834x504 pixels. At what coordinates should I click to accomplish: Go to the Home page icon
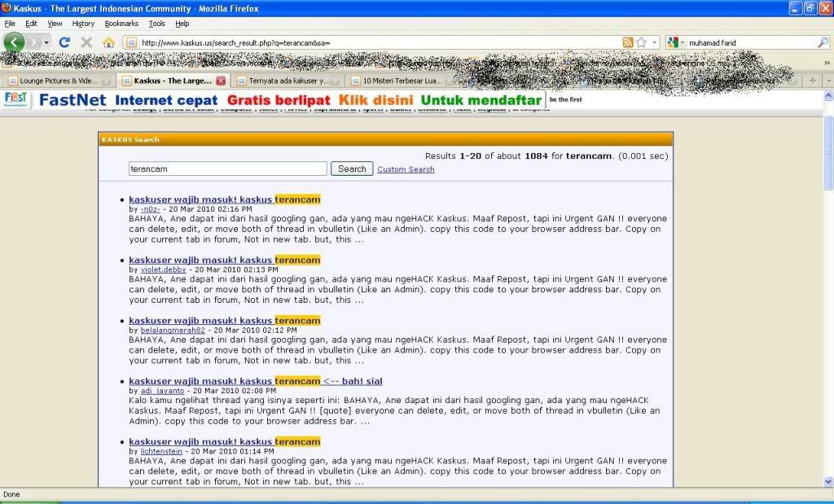point(108,42)
